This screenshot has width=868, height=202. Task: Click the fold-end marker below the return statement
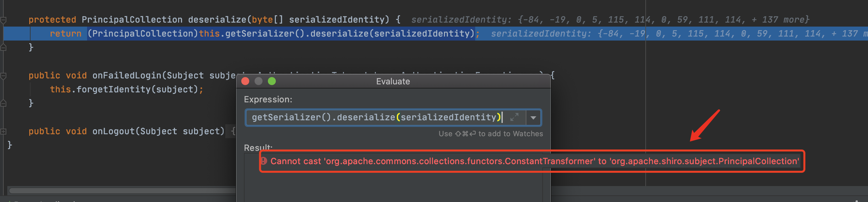[x=3, y=48]
